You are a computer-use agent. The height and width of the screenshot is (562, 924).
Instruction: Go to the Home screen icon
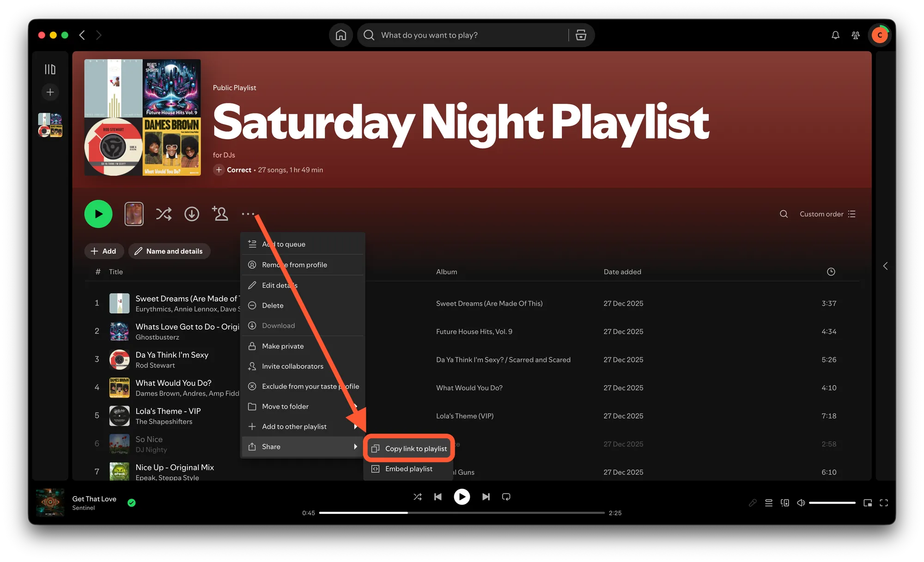(x=341, y=35)
